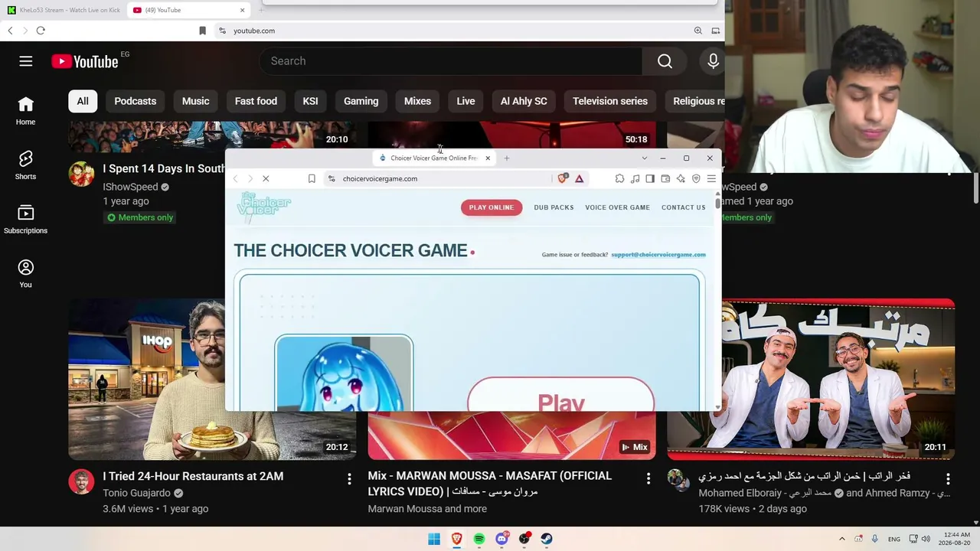Bookmark the youtube.com page
Screen dimensions: 980x551
[202, 31]
